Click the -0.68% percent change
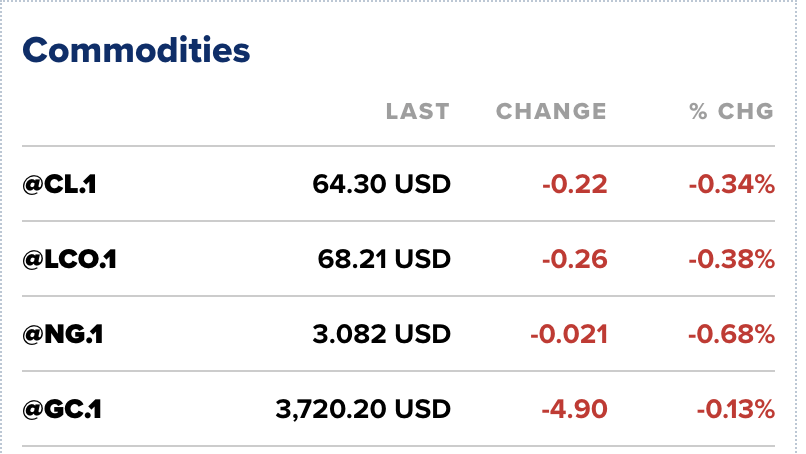Image resolution: width=806 pixels, height=454 pixels. [731, 334]
